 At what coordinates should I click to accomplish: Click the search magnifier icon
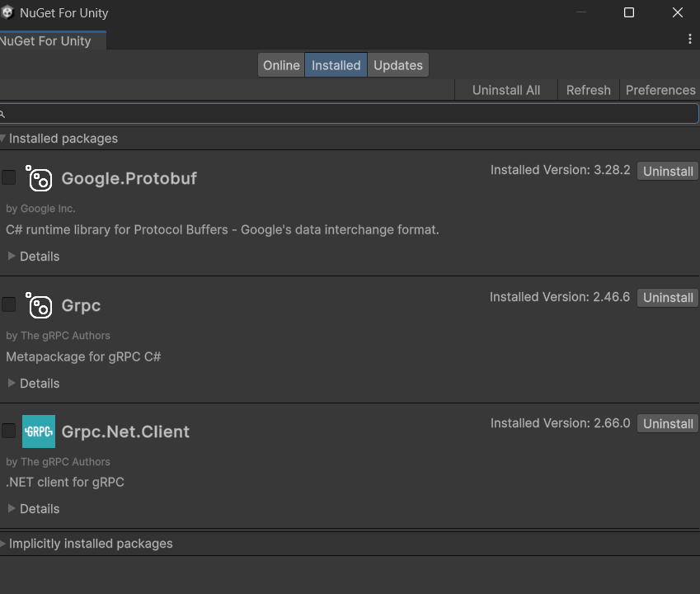coord(2,114)
